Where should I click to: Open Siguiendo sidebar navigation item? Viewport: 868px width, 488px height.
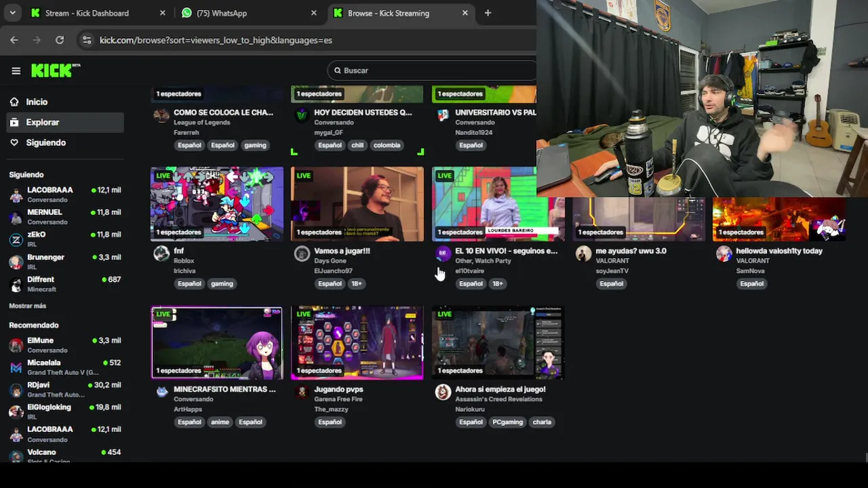65,142
